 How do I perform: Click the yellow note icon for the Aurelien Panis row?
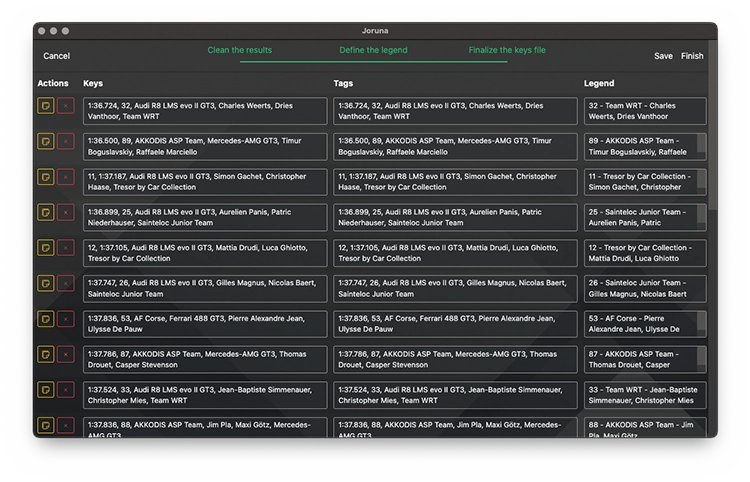click(46, 212)
